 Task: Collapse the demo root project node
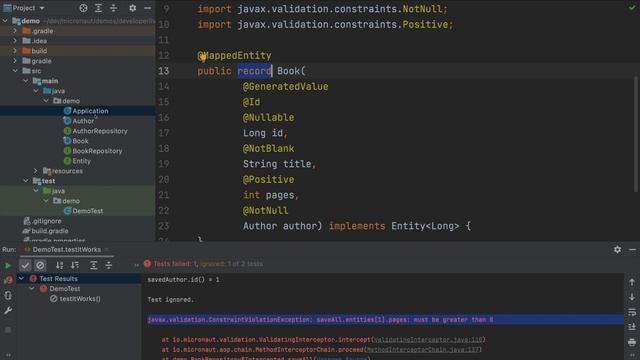click(x=5, y=20)
